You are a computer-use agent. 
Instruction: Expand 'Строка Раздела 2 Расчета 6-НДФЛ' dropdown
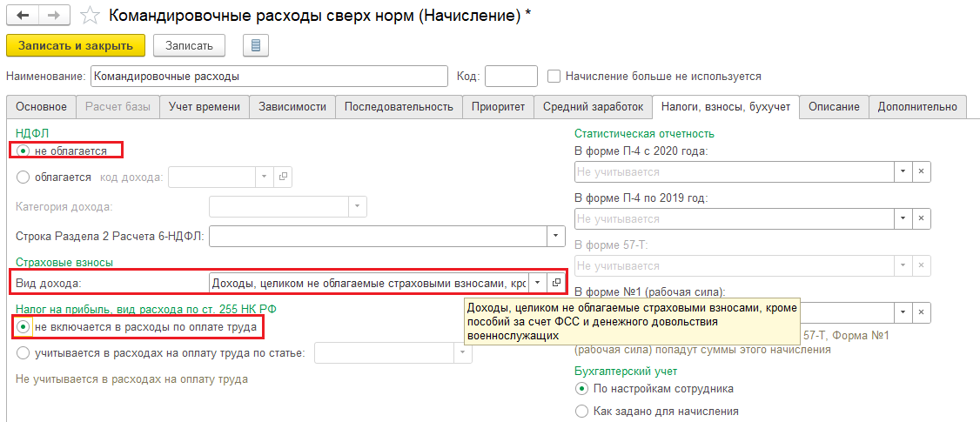(x=555, y=236)
